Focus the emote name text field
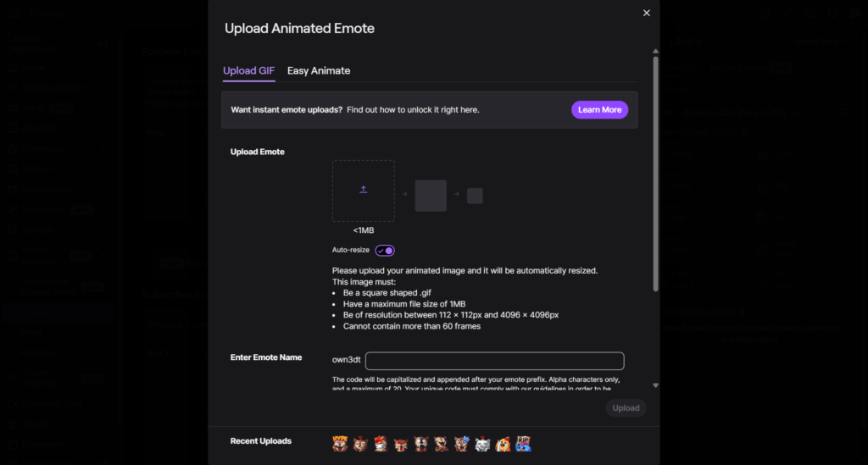The width and height of the screenshot is (868, 465). tap(494, 361)
